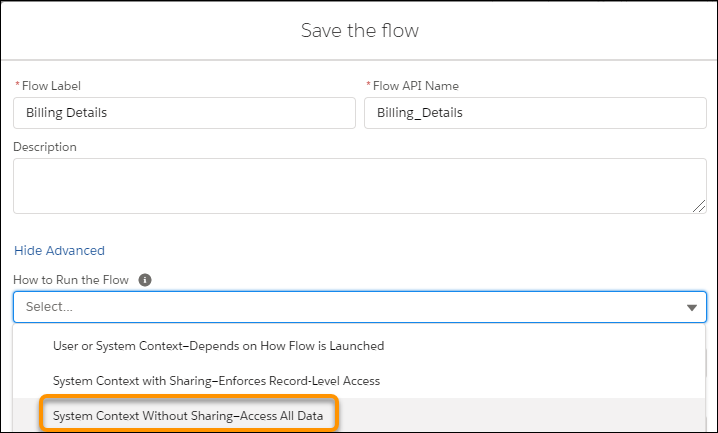Click the info icon beside How to Run the Flow
Screen dimensions: 718x433
145,280
